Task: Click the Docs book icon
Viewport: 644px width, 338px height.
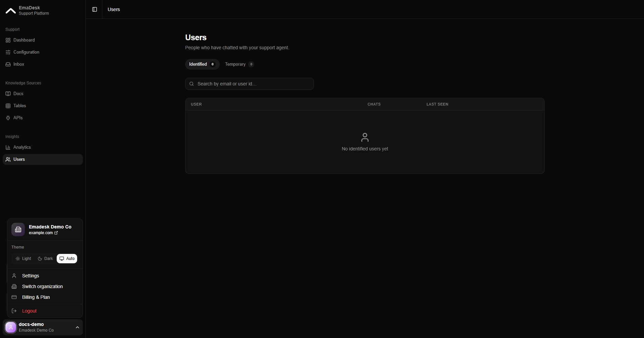Action: (8, 94)
